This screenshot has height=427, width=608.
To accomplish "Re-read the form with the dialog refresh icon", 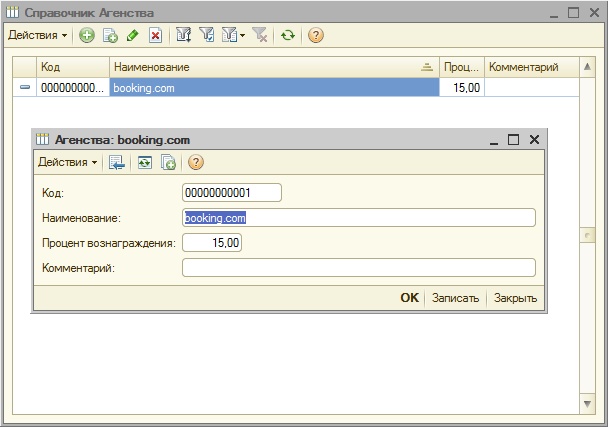I will [x=145, y=162].
